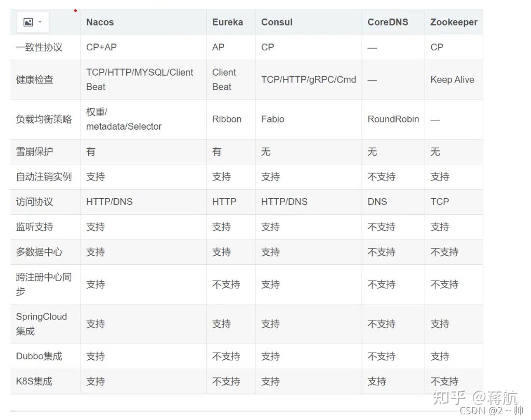Click the TCP/HTTP/MYSQL/Client Beat cell
This screenshot has height=420, width=531.
(x=140, y=80)
